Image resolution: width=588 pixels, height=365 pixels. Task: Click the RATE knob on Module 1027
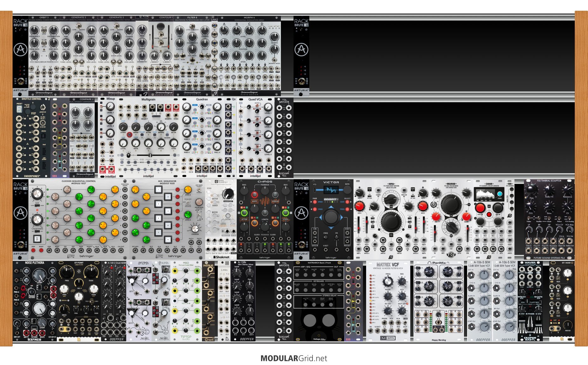pyautogui.click(x=37, y=194)
